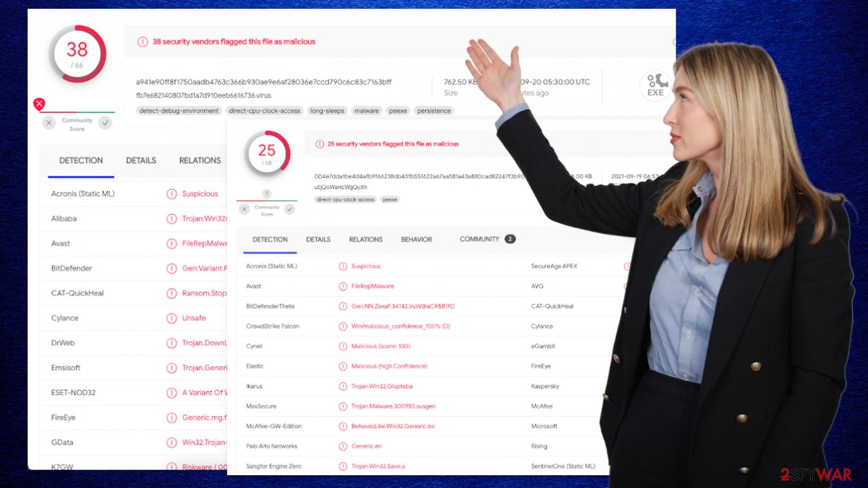Image resolution: width=868 pixels, height=488 pixels.
Task: Click alert icon in Cylance Unsafe row
Action: pyautogui.click(x=172, y=318)
